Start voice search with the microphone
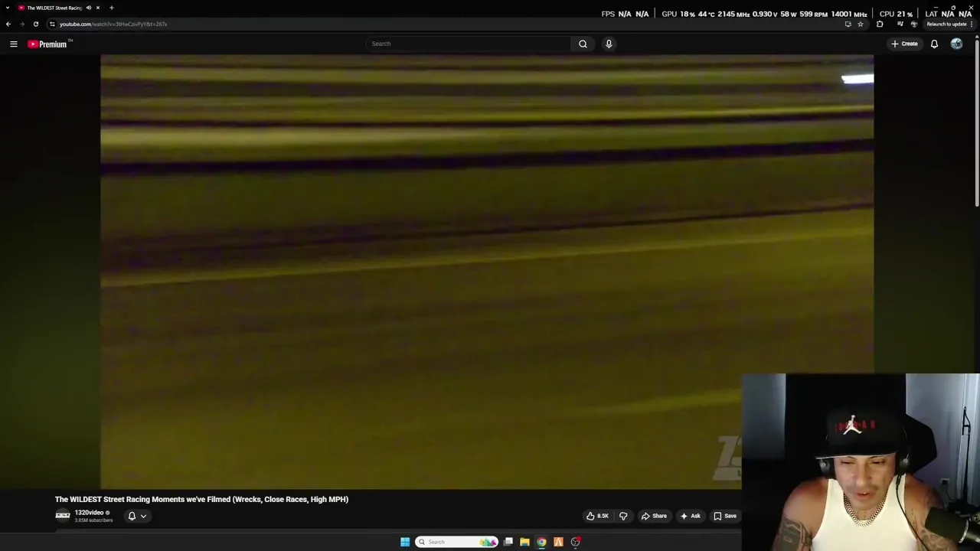The height and width of the screenshot is (551, 980). coord(609,44)
